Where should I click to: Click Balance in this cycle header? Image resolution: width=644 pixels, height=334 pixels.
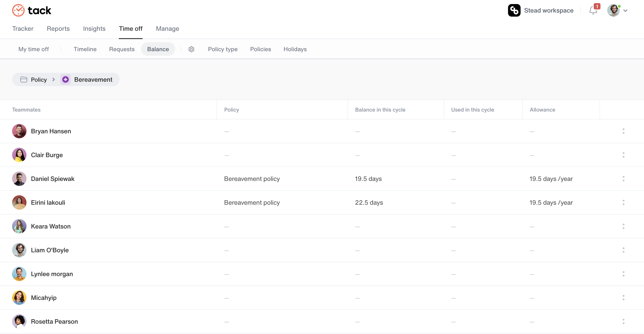[x=380, y=110]
